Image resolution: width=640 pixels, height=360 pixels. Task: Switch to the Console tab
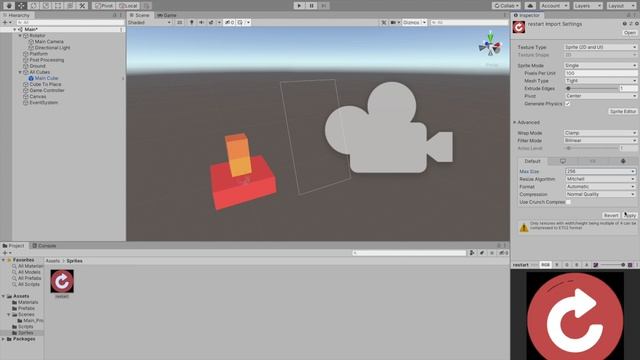pyautogui.click(x=44, y=246)
